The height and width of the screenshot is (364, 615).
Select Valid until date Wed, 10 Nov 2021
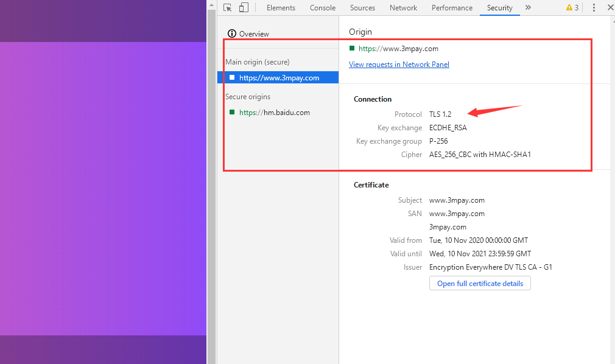click(x=480, y=253)
